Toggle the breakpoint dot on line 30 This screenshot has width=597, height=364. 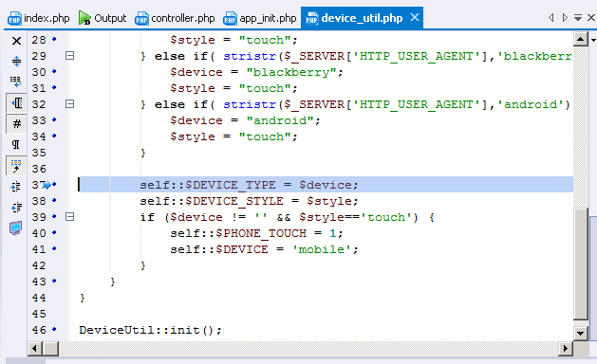coord(54,71)
